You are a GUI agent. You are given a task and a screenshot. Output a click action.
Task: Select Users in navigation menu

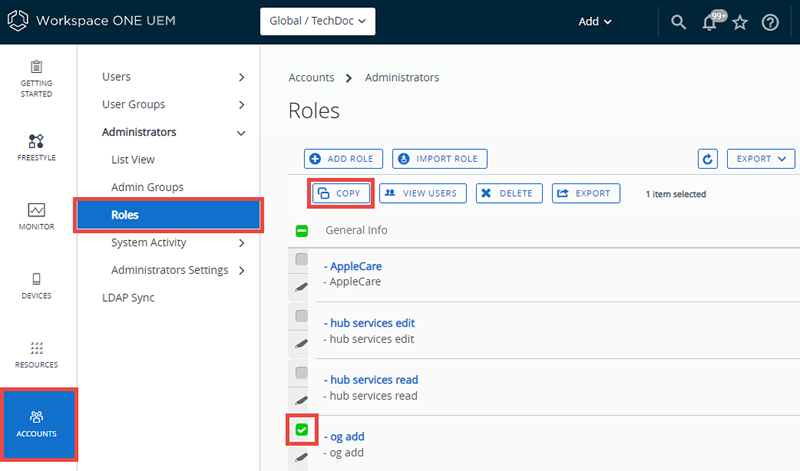116,77
